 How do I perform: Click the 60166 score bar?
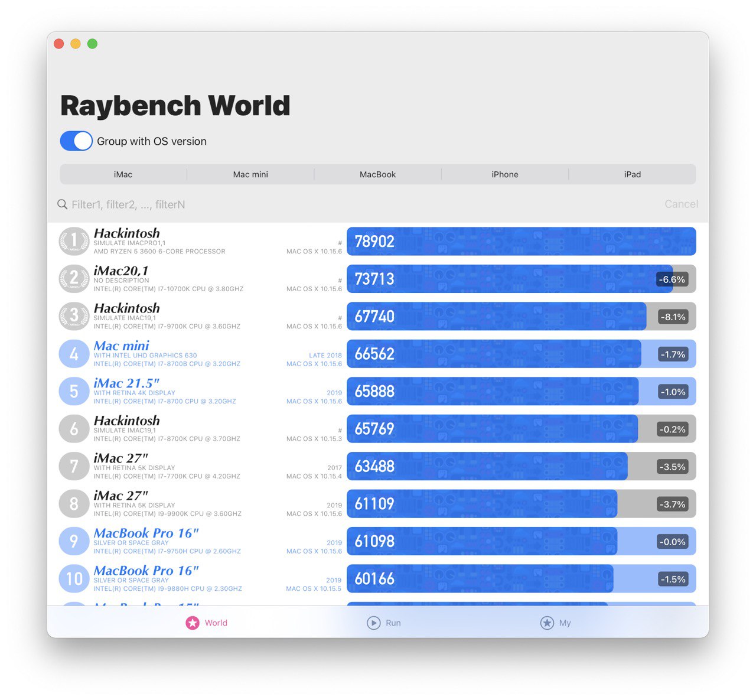coord(521,579)
